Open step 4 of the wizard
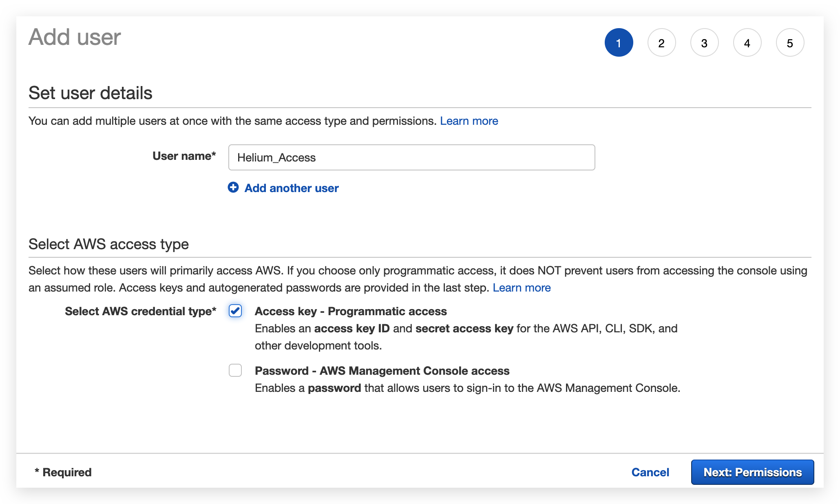The image size is (840, 504). tap(747, 43)
